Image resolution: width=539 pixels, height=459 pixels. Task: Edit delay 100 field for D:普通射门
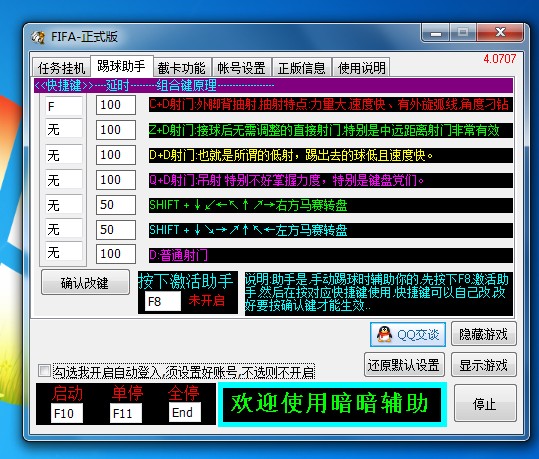pyautogui.click(x=116, y=254)
